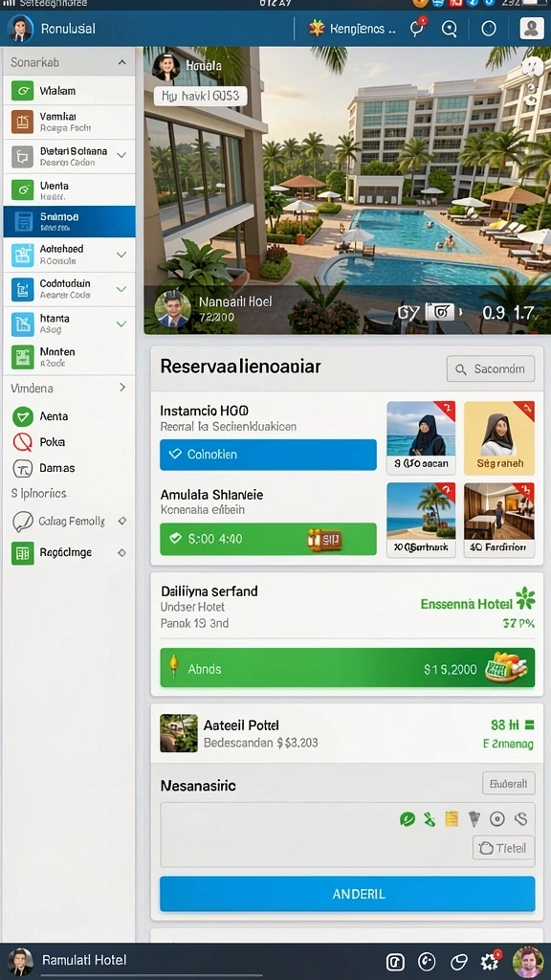This screenshot has height=980, width=551.
Task: Expand the Vimdena section arrow
Action: [122, 388]
